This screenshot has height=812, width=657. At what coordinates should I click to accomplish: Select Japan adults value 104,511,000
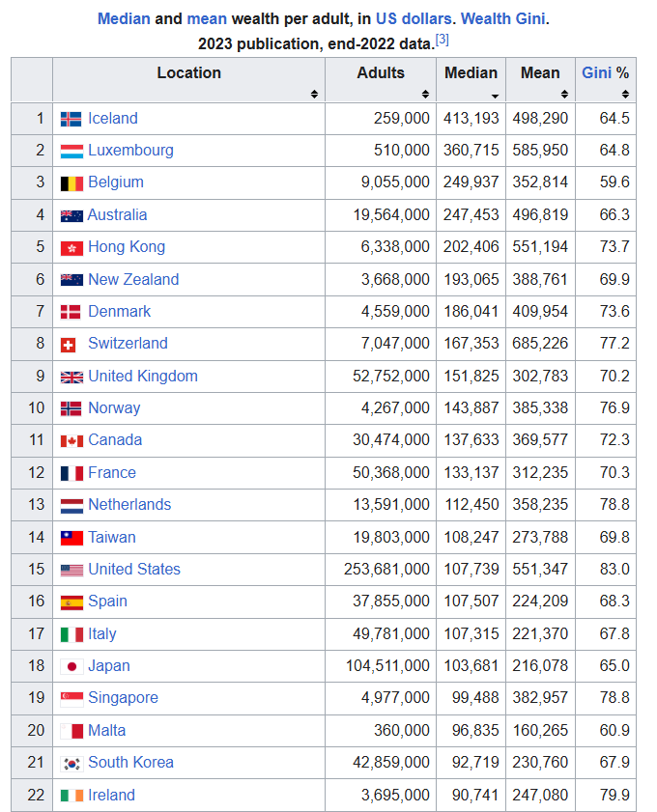coord(387,666)
